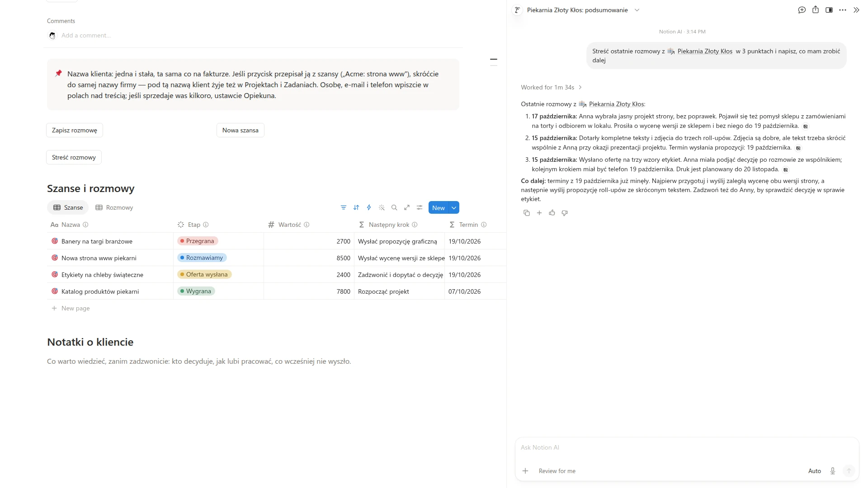This screenshot has height=488, width=868.
Task: Copy the AI response with copy icon
Action: [x=526, y=213]
